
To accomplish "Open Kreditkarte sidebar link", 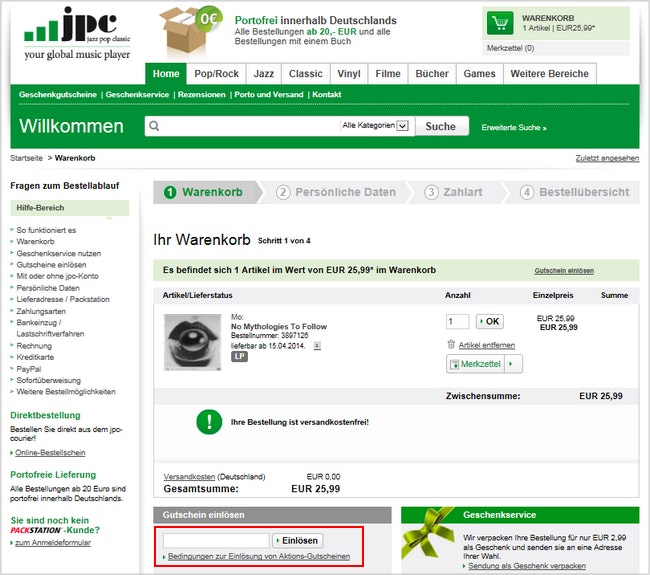I will coord(35,357).
